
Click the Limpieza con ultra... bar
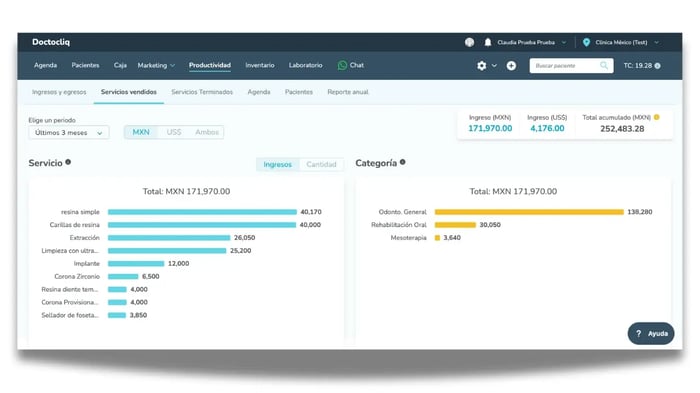pos(167,251)
